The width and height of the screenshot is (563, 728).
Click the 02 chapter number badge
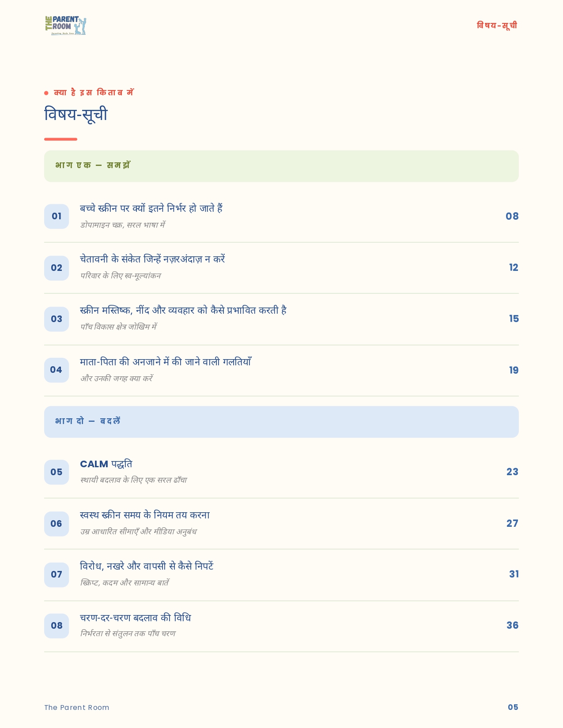click(x=57, y=268)
